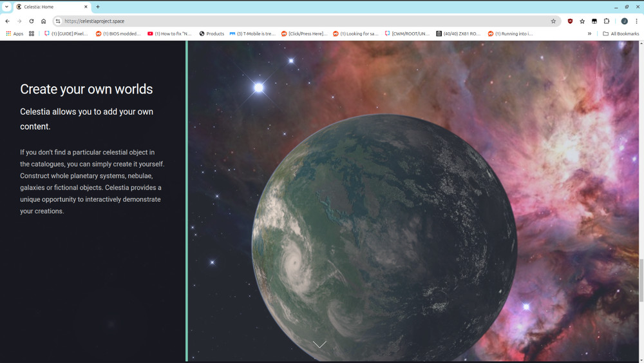
Task: Open Chrome three-dot menu
Action: [x=637, y=21]
